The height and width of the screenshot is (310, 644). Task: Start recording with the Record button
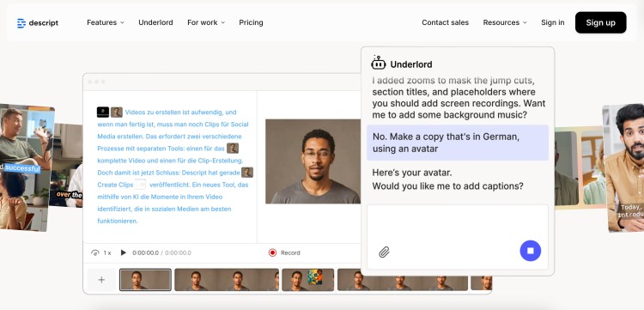coord(284,253)
